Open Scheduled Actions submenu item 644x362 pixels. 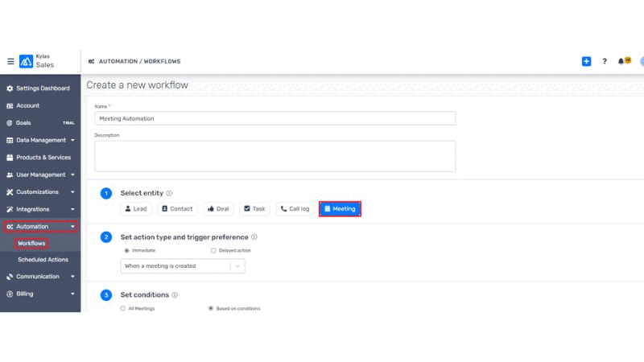coord(43,260)
